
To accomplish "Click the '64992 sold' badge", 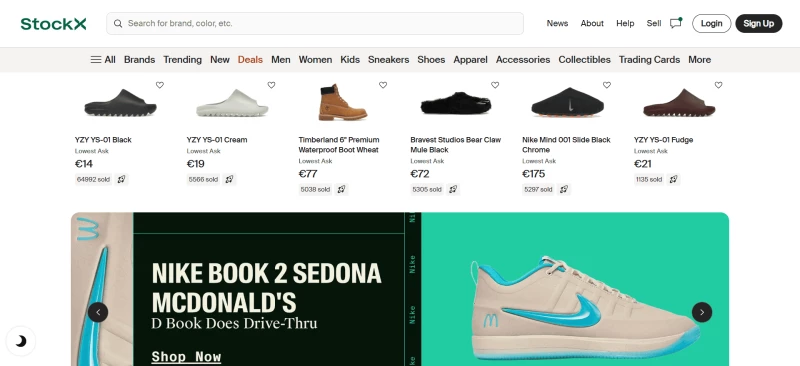I will pyautogui.click(x=93, y=179).
